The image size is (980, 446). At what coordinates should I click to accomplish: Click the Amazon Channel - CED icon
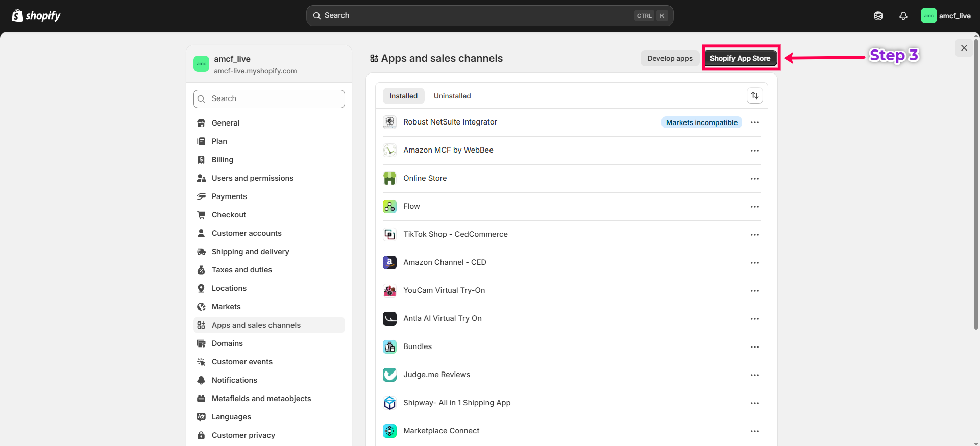[389, 262]
